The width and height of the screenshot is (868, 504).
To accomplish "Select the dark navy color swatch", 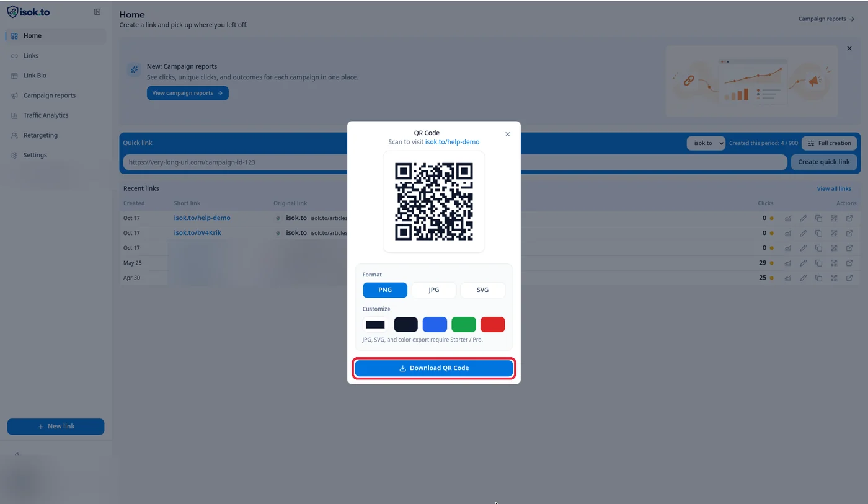I will coord(406,324).
